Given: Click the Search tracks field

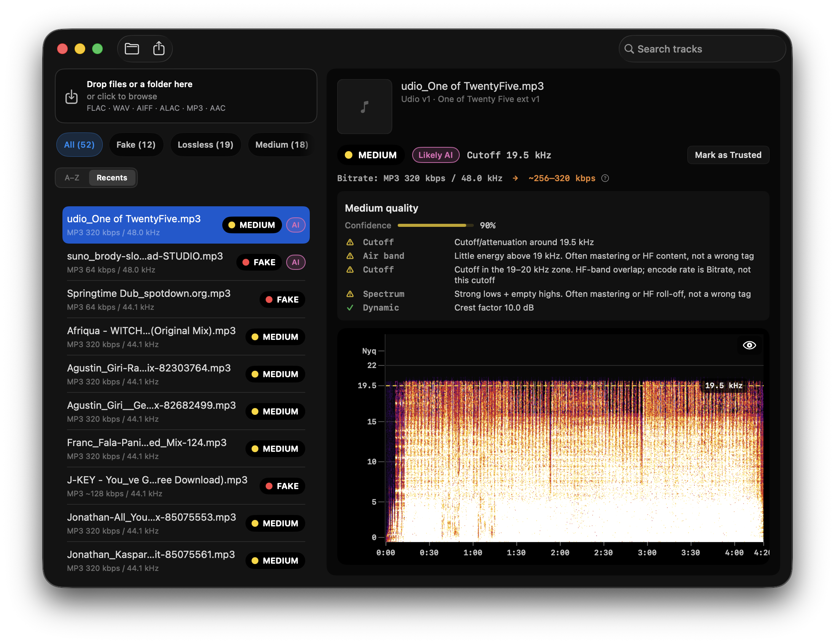Looking at the screenshot, I should pos(702,49).
